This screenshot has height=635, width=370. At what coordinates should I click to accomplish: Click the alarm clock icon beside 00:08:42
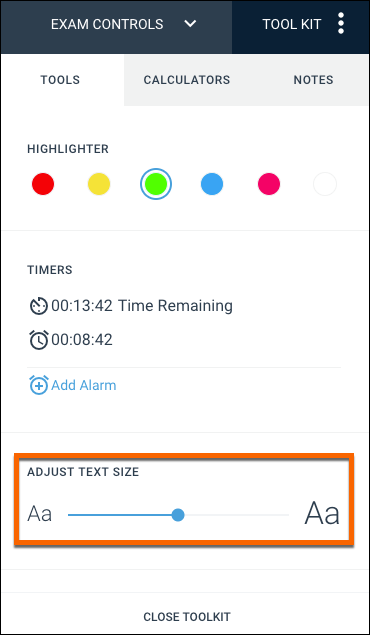[39, 340]
